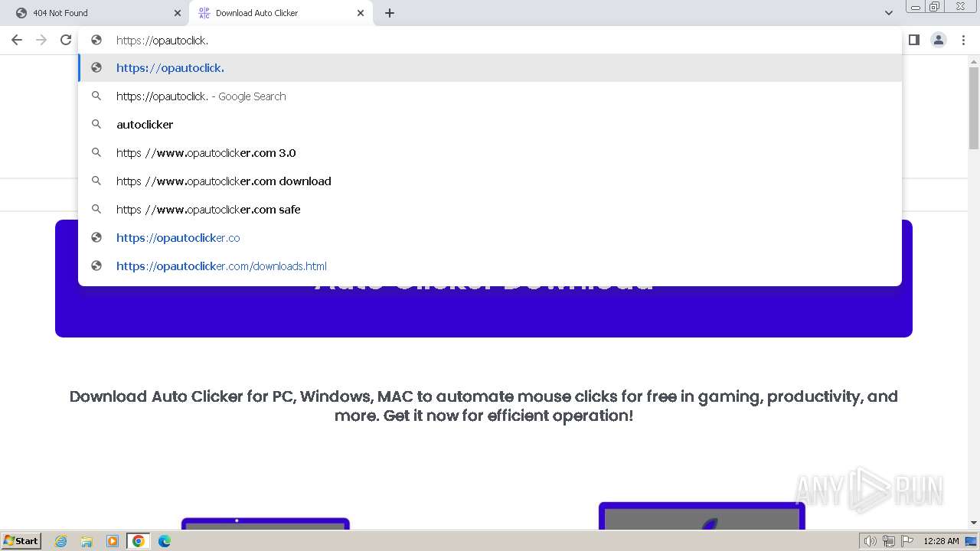Click the globe icon beside downloads.html suggestion

[x=96, y=266]
